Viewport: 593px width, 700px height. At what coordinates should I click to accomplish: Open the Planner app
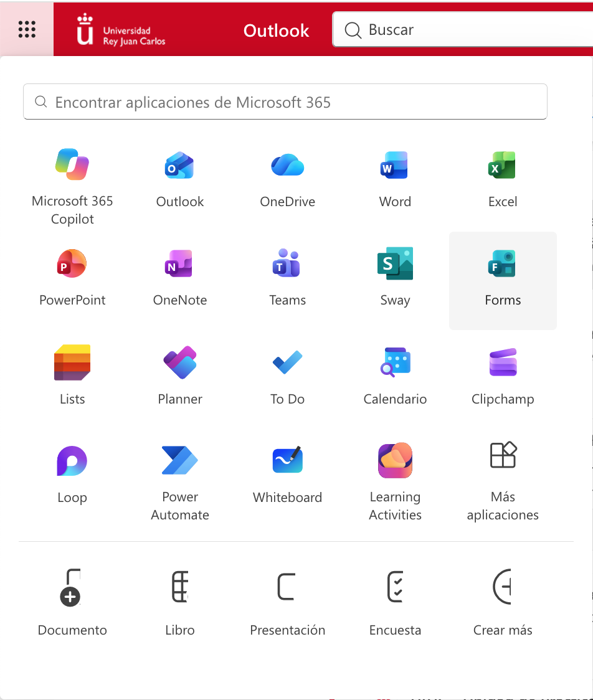pyautogui.click(x=180, y=379)
